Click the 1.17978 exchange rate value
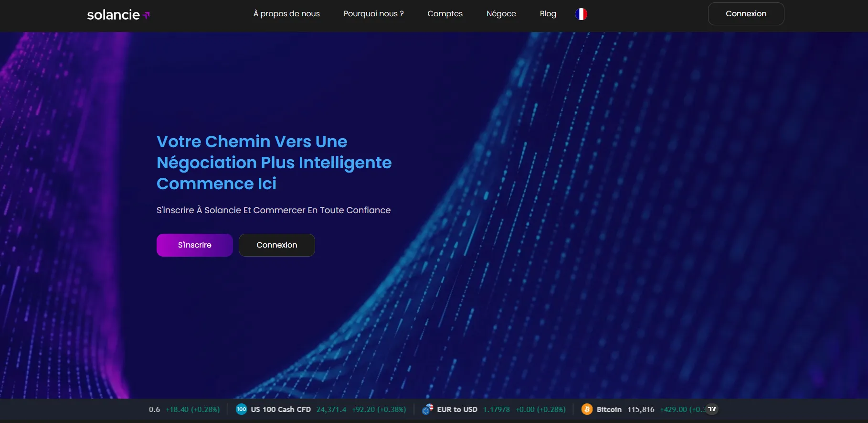Screen dimensions: 868x423 497,410
